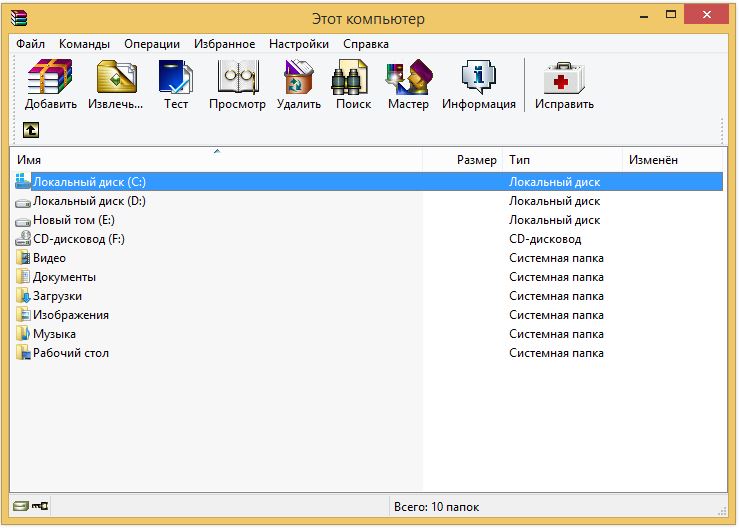Open the Команды menu
Screen dimensions: 739x528
pos(84,44)
